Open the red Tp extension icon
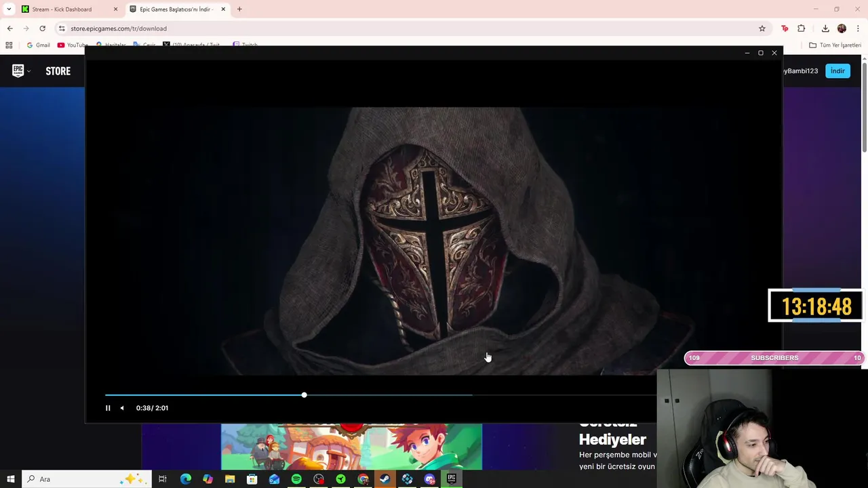The image size is (868, 488). (785, 28)
